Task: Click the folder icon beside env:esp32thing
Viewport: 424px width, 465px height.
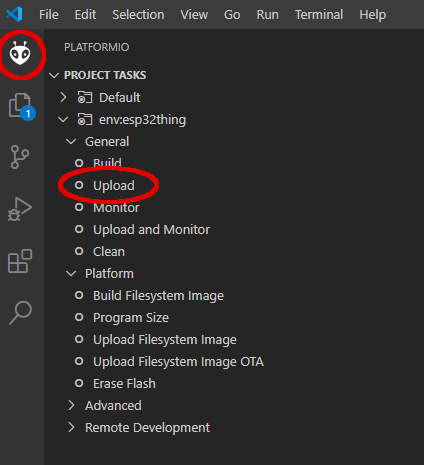Action: coord(85,120)
